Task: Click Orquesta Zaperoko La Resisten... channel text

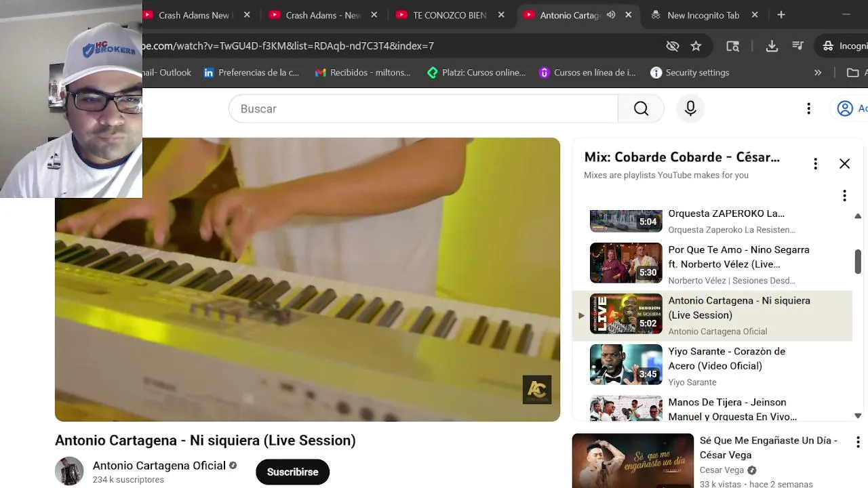Action: (x=732, y=230)
